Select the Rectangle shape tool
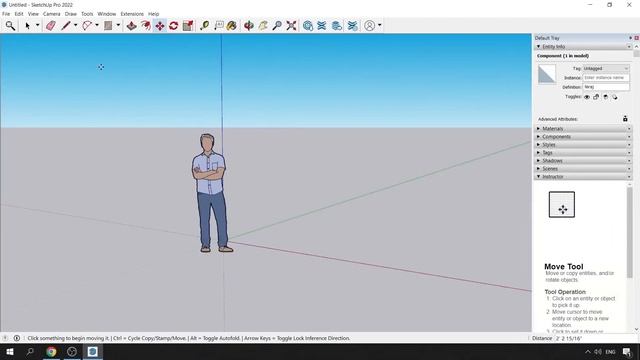640x360 pixels. (x=108, y=26)
